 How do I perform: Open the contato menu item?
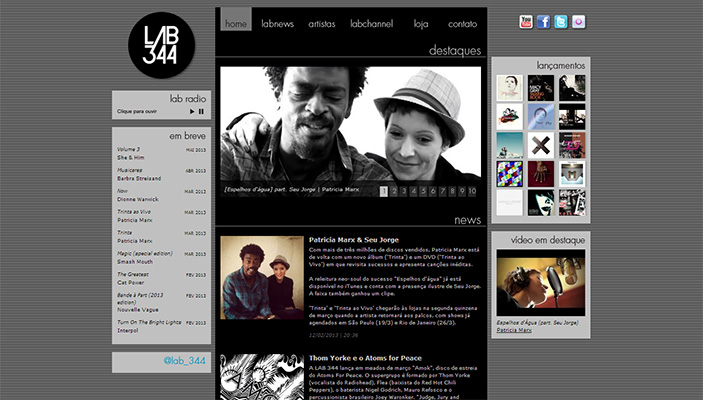coord(463,24)
